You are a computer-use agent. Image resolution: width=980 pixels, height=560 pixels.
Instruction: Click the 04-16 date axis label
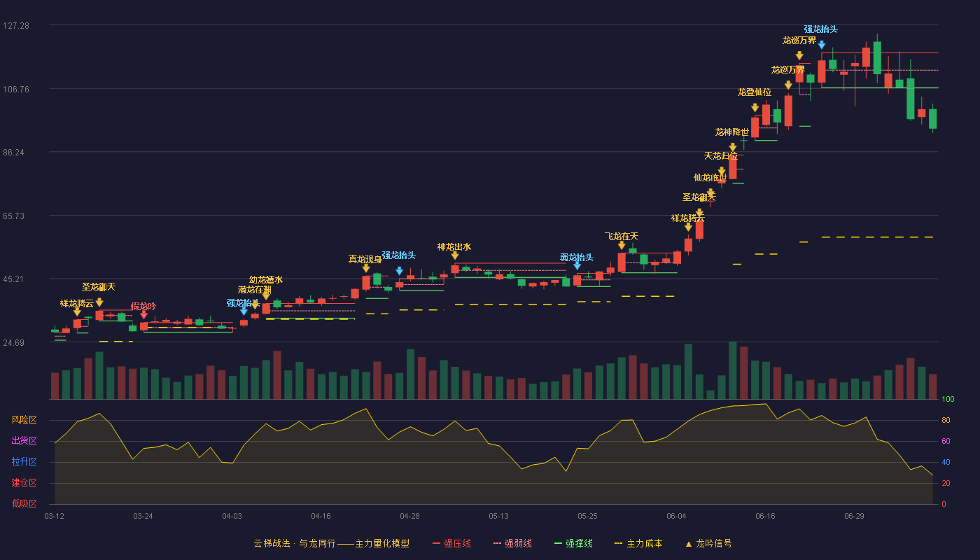coord(321,516)
